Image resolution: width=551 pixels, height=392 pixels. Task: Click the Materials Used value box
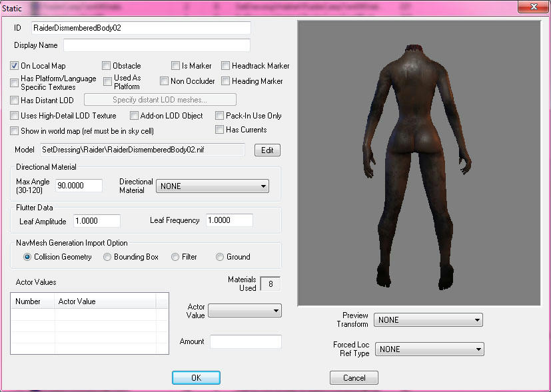pos(271,284)
